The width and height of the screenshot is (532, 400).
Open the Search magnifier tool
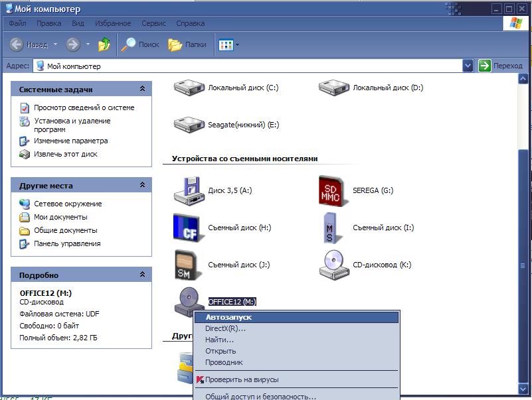click(x=128, y=44)
